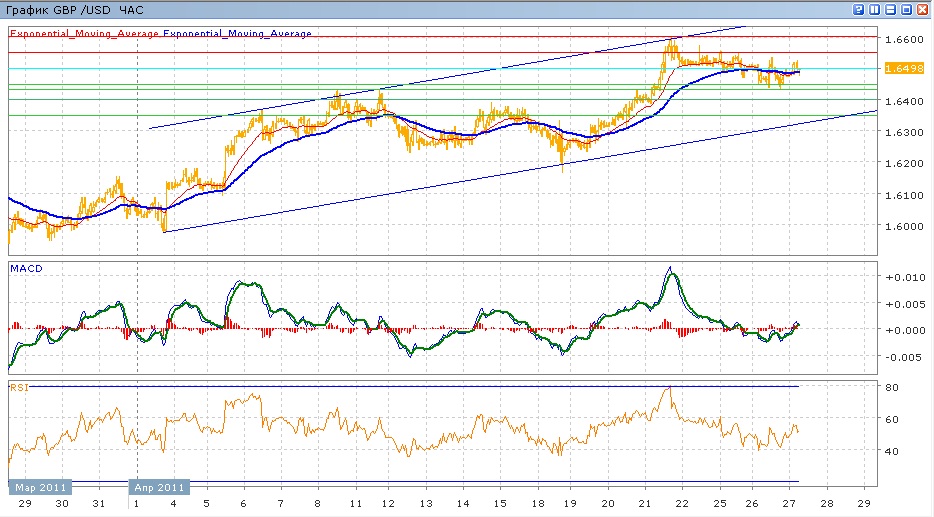The width and height of the screenshot is (934, 517).
Task: Maximize the chart window
Action: point(906,9)
